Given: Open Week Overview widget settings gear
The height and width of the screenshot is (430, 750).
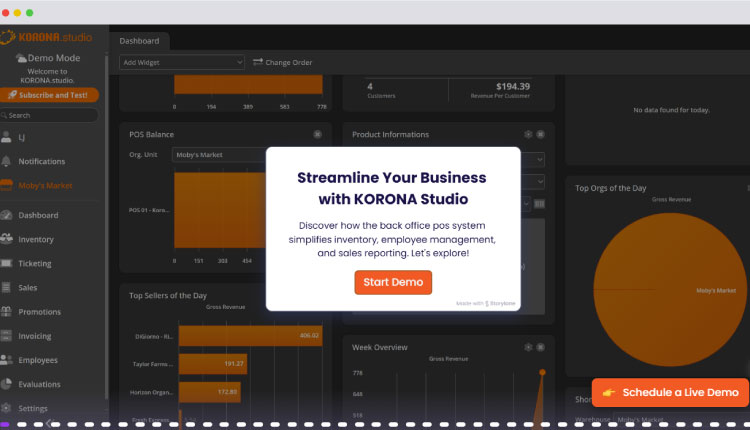Looking at the screenshot, I should [x=528, y=347].
